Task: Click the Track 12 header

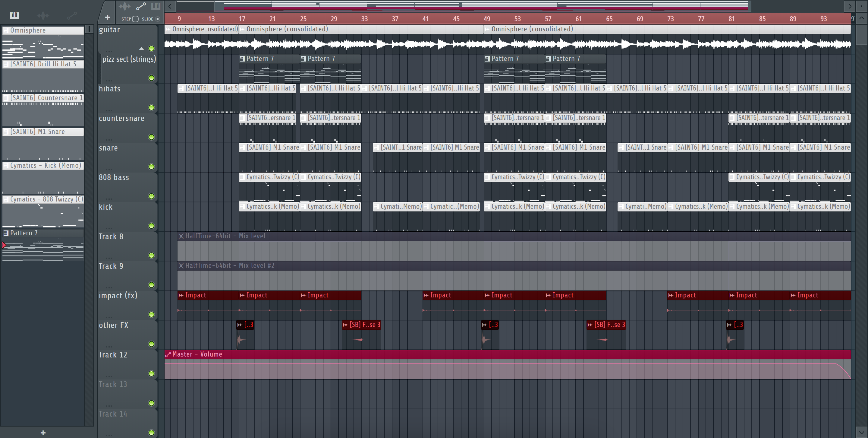Action: pos(128,364)
